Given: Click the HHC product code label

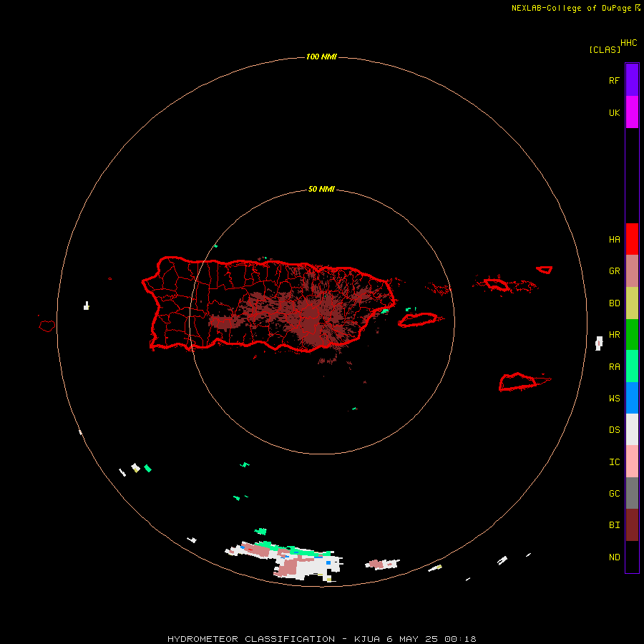Looking at the screenshot, I should 629,43.
